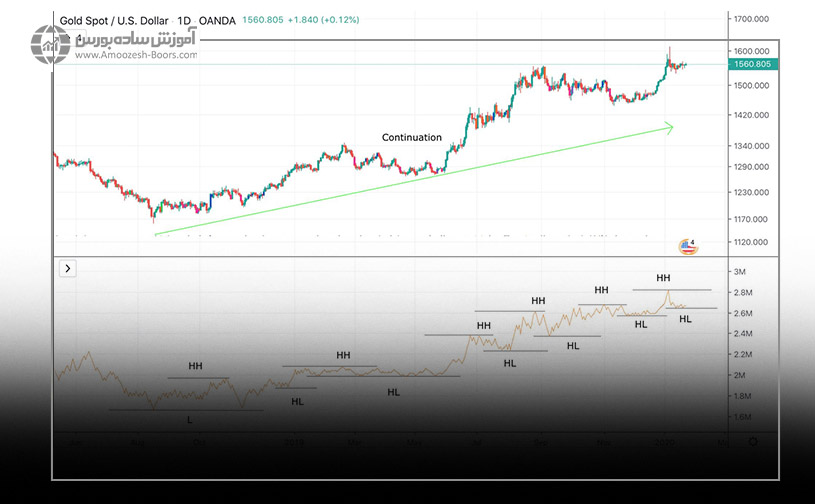The width and height of the screenshot is (815, 504).
Task: Select the highest HH label near indicator peak
Action: [663, 277]
